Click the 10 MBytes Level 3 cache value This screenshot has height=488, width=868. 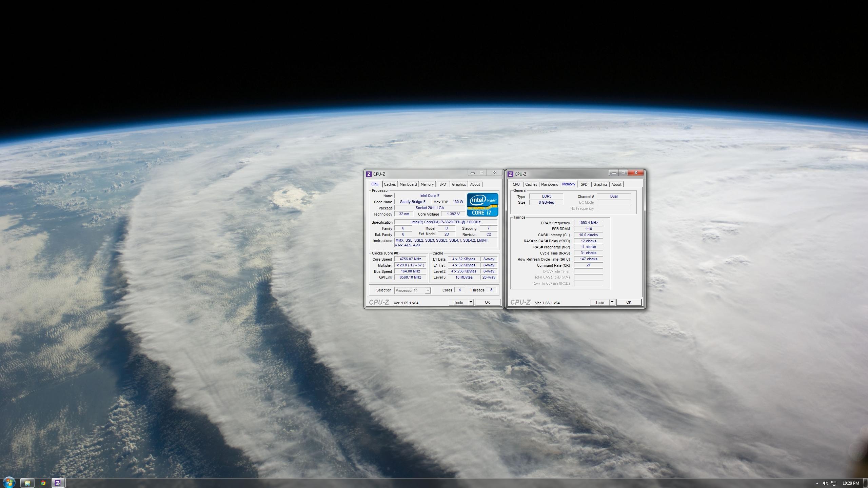click(464, 278)
